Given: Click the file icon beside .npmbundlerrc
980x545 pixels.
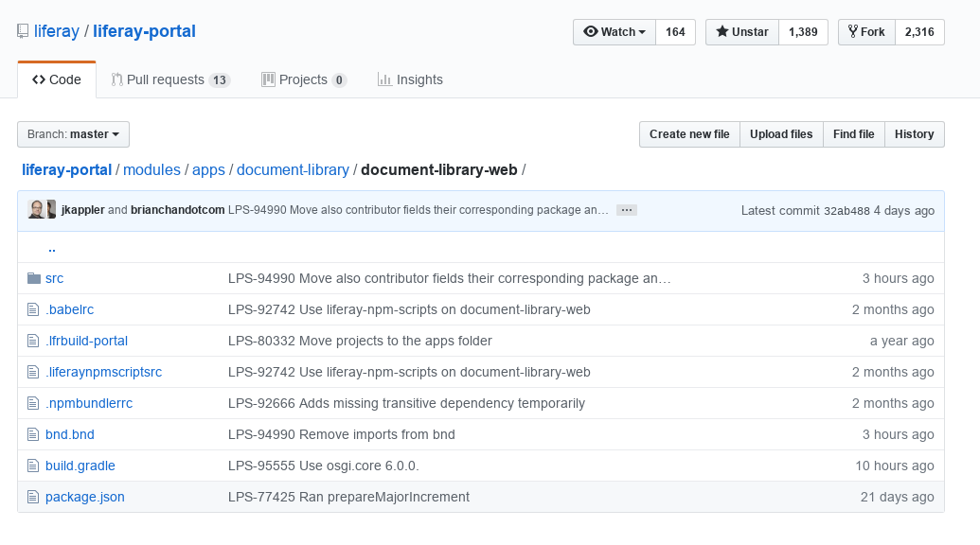Looking at the screenshot, I should pyautogui.click(x=34, y=403).
